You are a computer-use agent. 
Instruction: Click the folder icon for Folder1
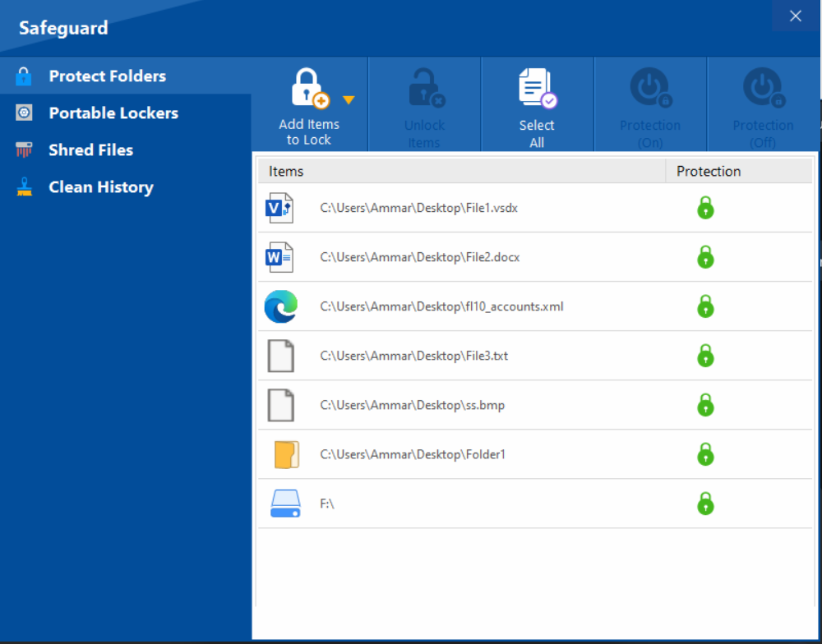287,454
